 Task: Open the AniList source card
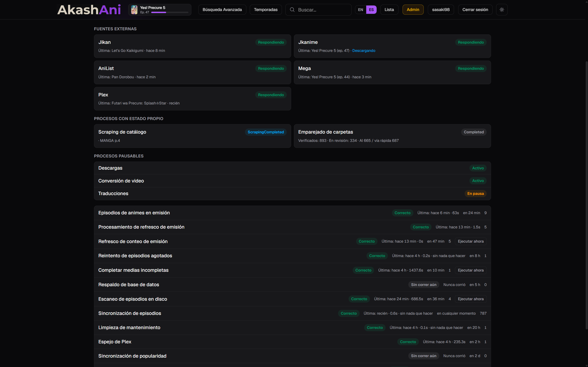pos(192,72)
